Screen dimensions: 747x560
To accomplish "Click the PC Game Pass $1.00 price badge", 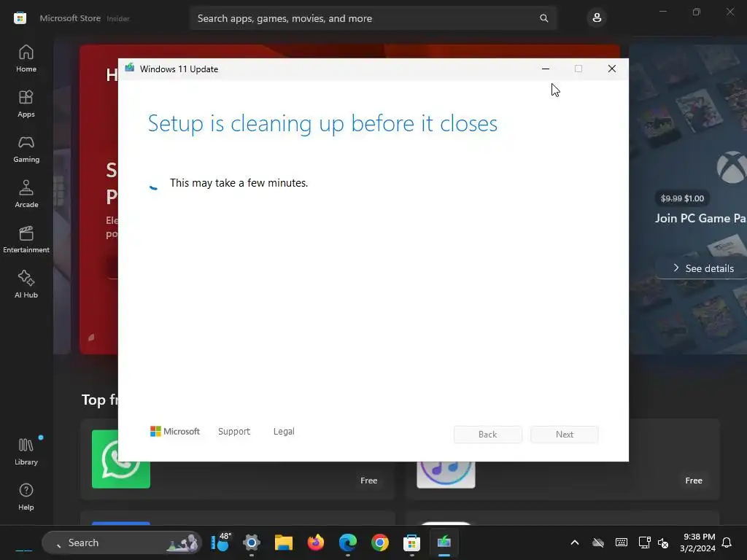I will (682, 198).
